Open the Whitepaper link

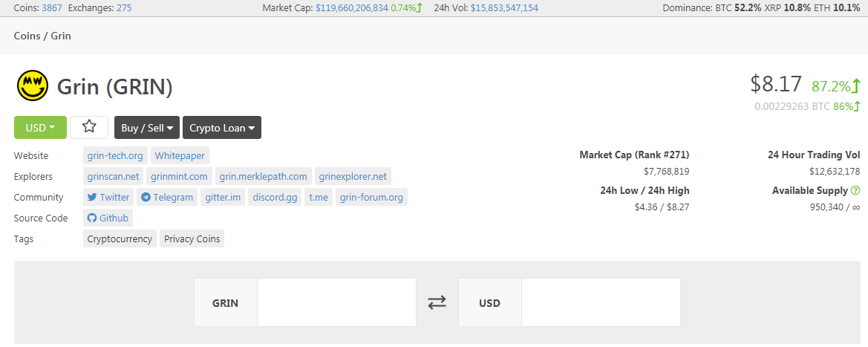point(180,156)
